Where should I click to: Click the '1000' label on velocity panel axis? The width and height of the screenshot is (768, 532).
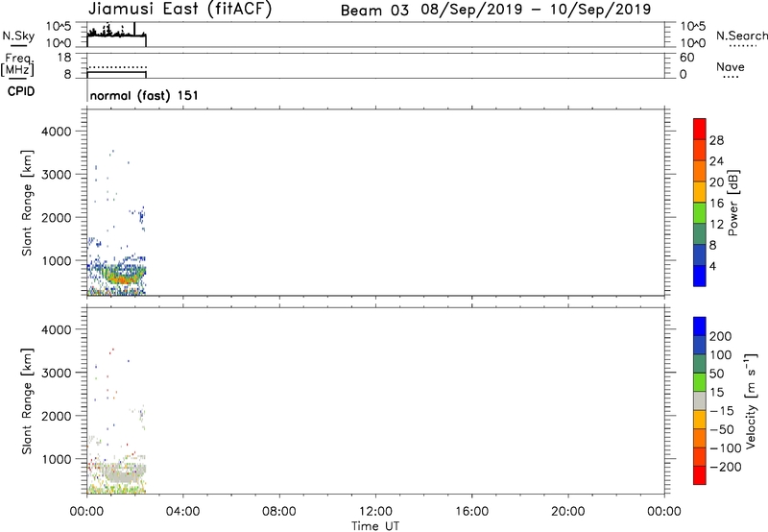click(x=57, y=459)
